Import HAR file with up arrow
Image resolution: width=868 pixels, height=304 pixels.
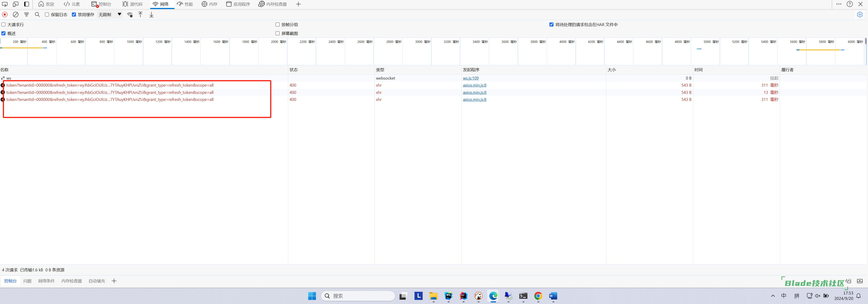pos(141,15)
